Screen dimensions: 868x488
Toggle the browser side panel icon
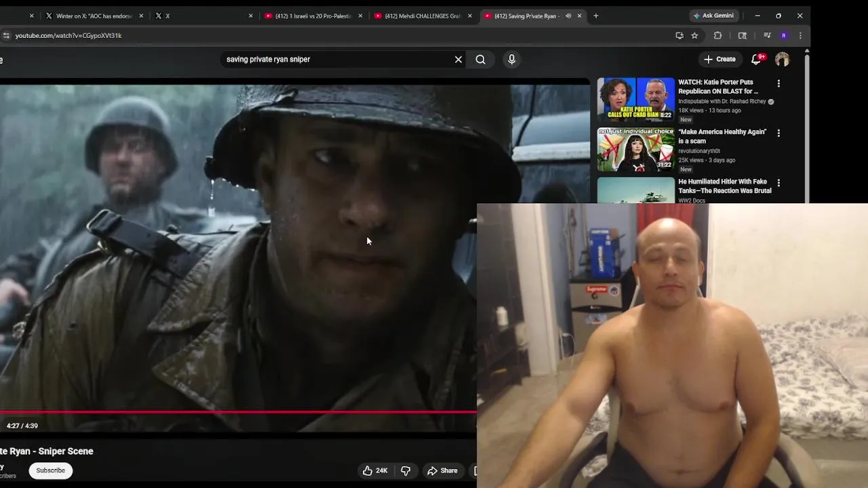pos(743,35)
